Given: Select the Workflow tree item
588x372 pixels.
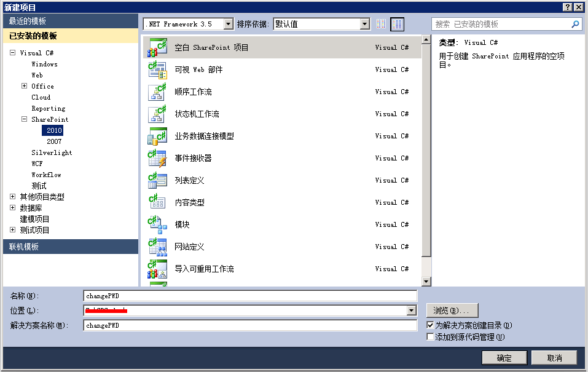Looking at the screenshot, I should (47, 175).
